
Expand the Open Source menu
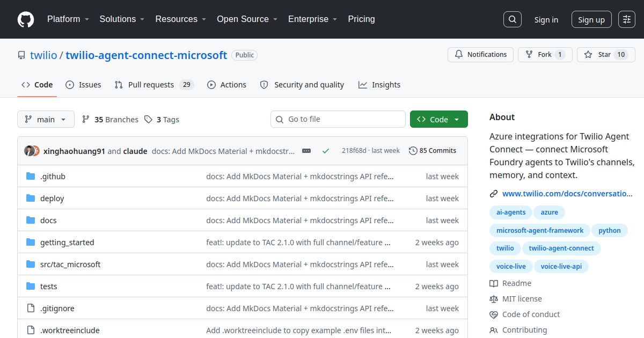[x=247, y=19]
